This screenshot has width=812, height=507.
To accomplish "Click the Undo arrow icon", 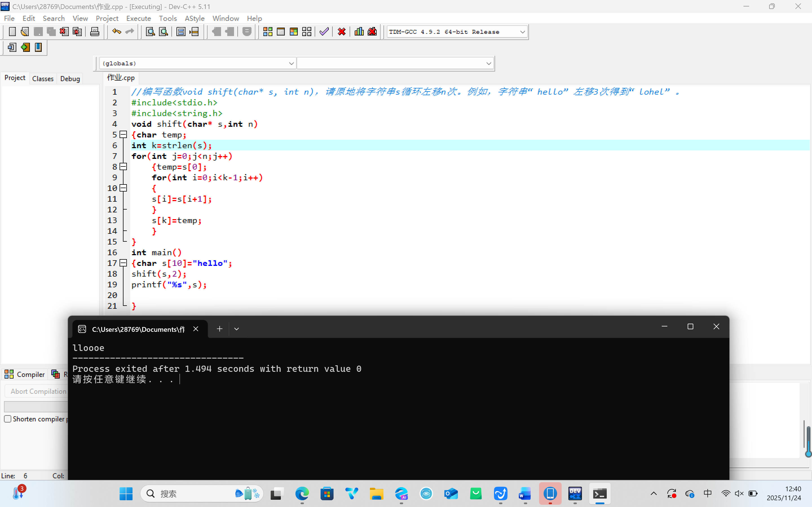I will pyautogui.click(x=116, y=32).
